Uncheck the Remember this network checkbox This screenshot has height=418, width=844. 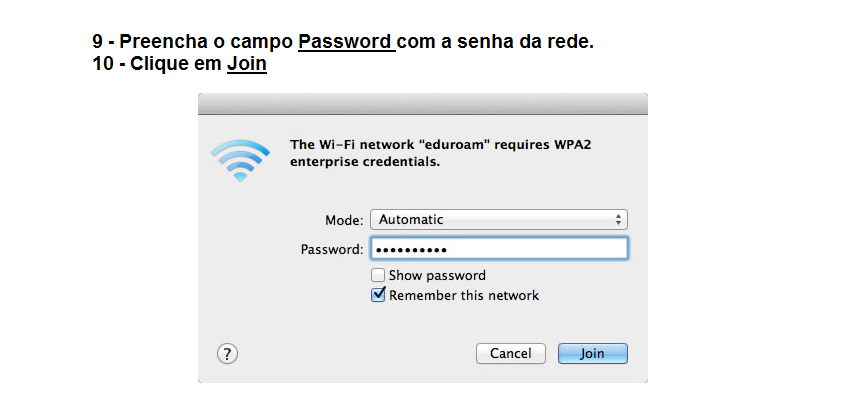tap(378, 295)
